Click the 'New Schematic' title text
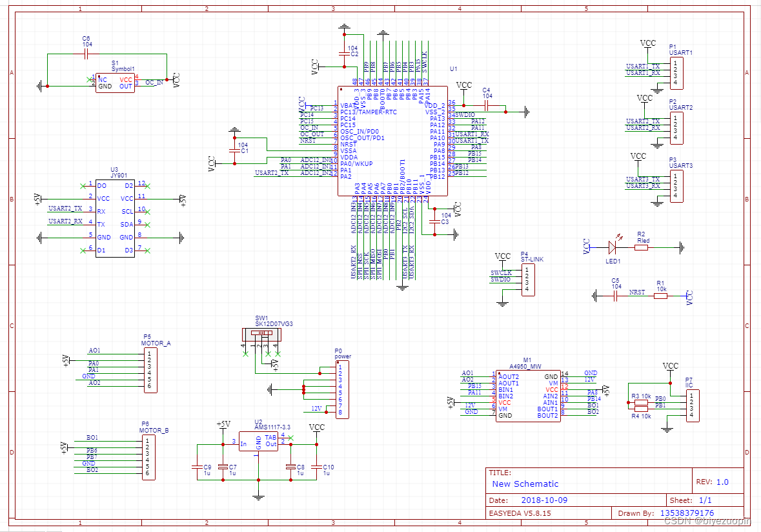The width and height of the screenshot is (761, 532). click(525, 484)
